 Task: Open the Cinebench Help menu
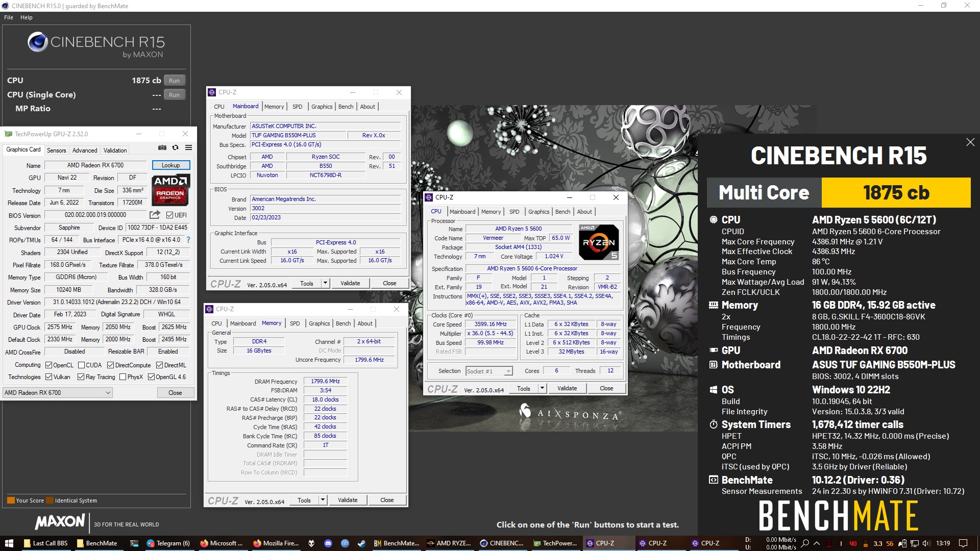[x=27, y=17]
